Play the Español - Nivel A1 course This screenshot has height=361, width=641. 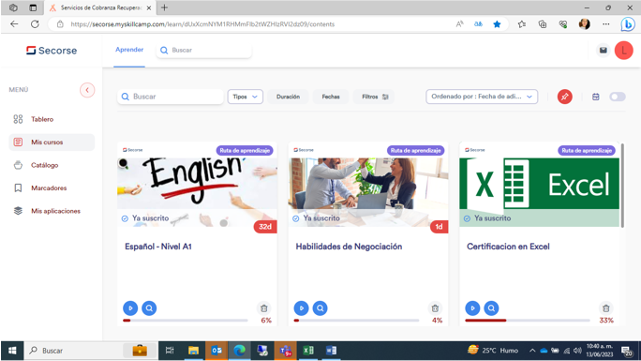coord(130,308)
